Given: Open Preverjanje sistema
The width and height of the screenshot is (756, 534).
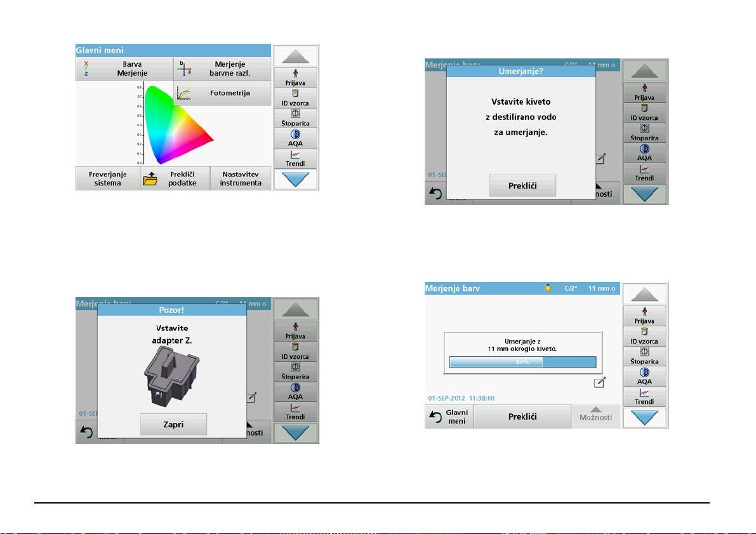Looking at the screenshot, I should (107, 179).
